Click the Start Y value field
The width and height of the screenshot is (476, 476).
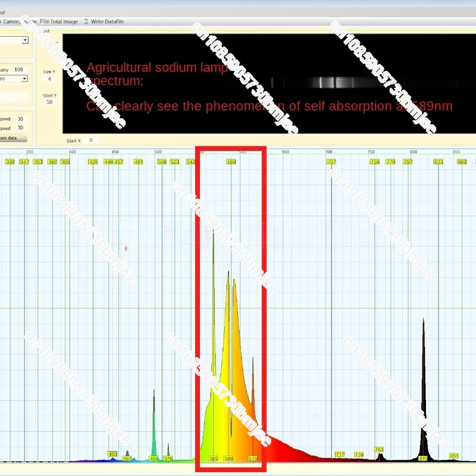pos(49,102)
